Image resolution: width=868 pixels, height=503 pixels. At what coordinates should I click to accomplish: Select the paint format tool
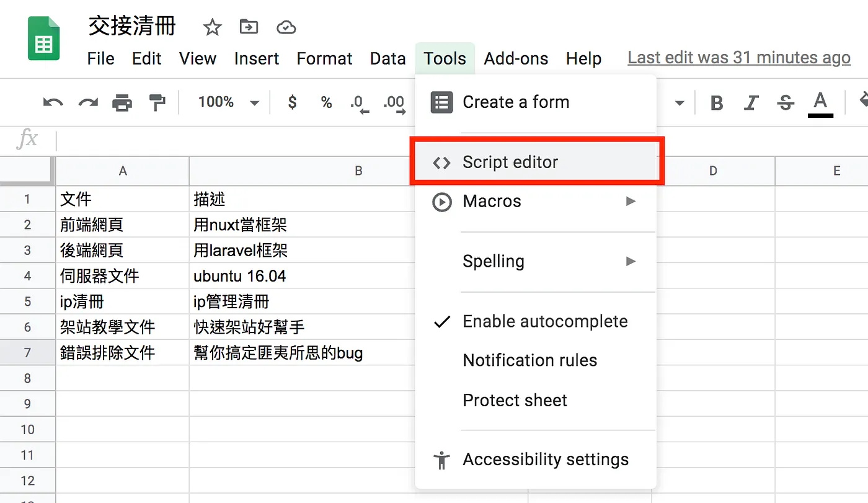click(x=157, y=102)
